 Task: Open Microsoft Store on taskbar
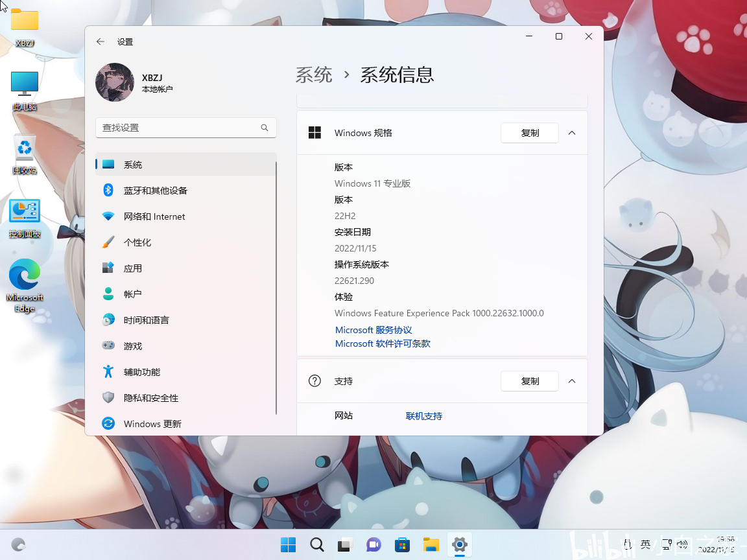coord(403,544)
